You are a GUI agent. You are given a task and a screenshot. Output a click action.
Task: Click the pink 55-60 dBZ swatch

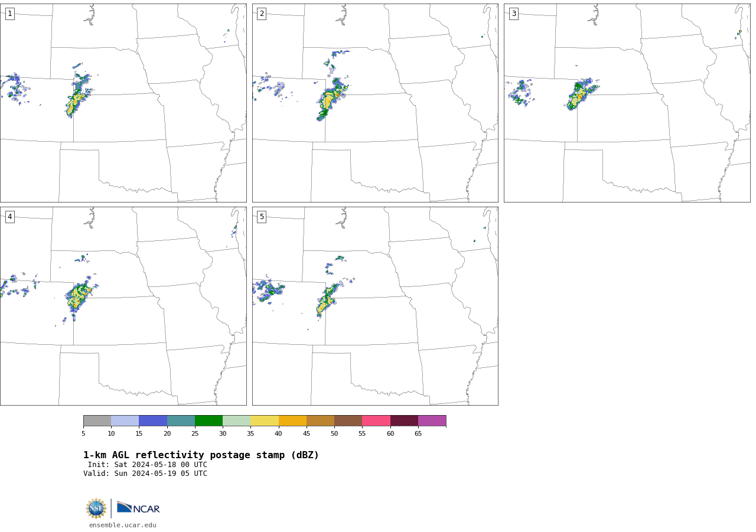(376, 420)
